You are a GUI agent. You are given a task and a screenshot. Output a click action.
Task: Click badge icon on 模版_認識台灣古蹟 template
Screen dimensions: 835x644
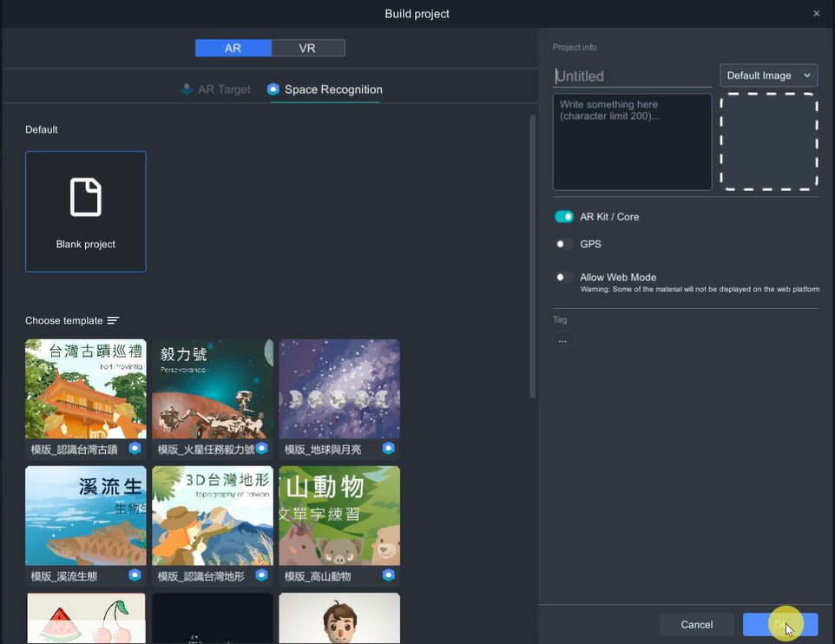pyautogui.click(x=135, y=449)
